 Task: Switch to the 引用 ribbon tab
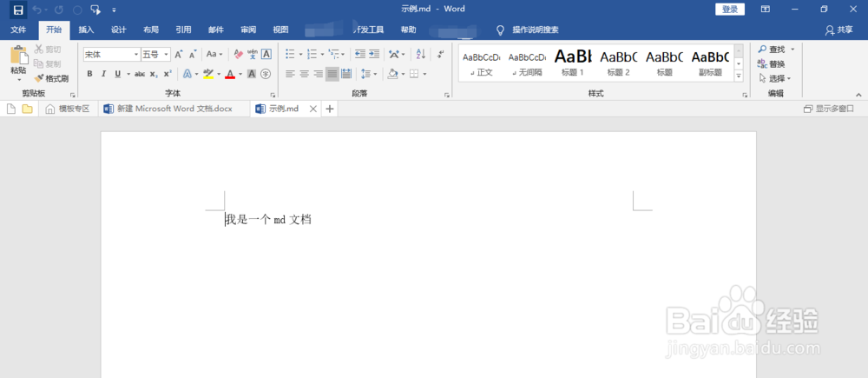[183, 30]
